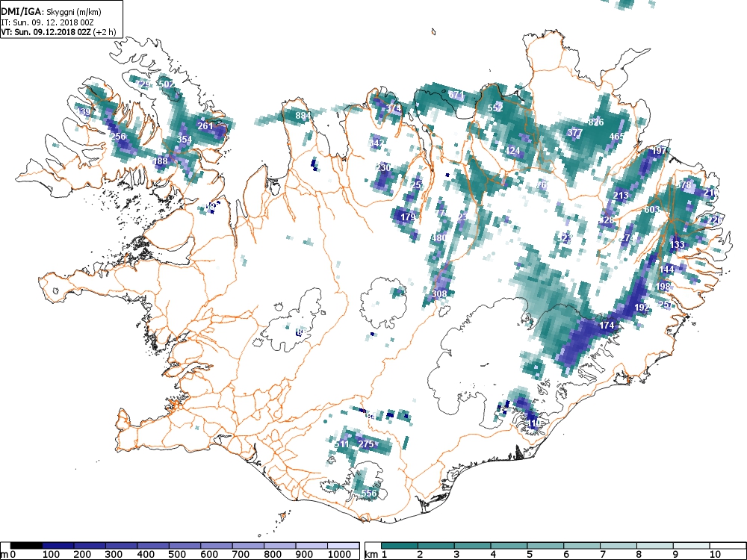Image resolution: width=747 pixels, height=560 pixels.
Task: Click the '465' visibility value on the map
Action: pyautogui.click(x=616, y=137)
